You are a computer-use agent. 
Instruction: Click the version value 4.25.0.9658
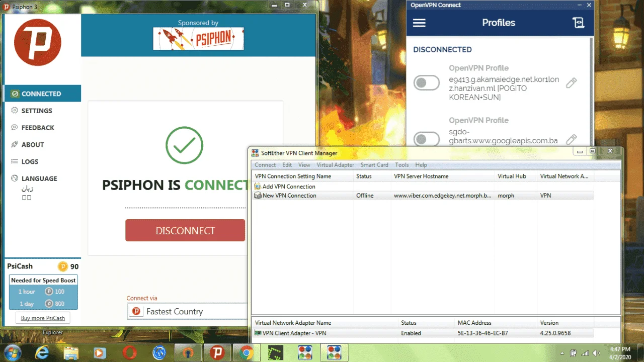(555, 333)
